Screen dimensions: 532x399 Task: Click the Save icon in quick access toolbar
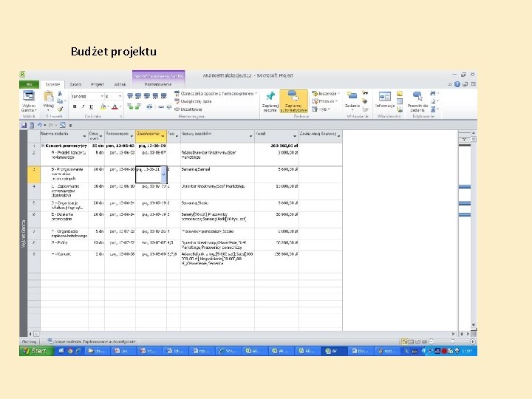click(x=24, y=125)
